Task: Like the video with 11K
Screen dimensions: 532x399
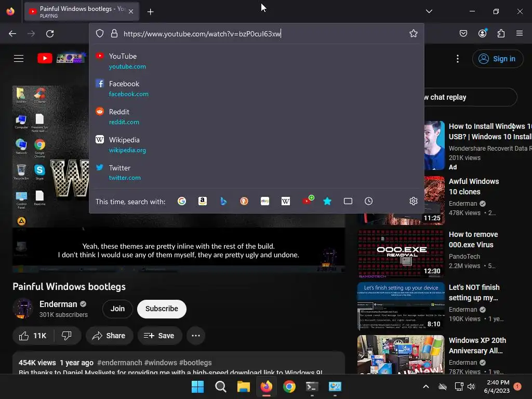Action: 33,336
